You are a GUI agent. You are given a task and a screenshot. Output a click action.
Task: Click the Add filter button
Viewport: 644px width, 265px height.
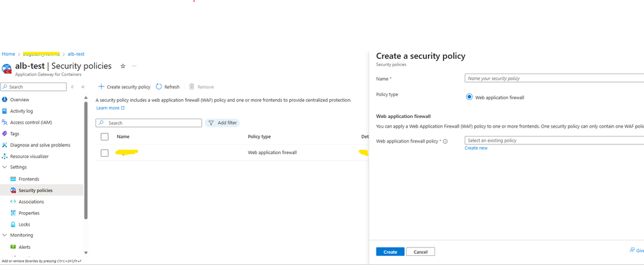pyautogui.click(x=222, y=123)
